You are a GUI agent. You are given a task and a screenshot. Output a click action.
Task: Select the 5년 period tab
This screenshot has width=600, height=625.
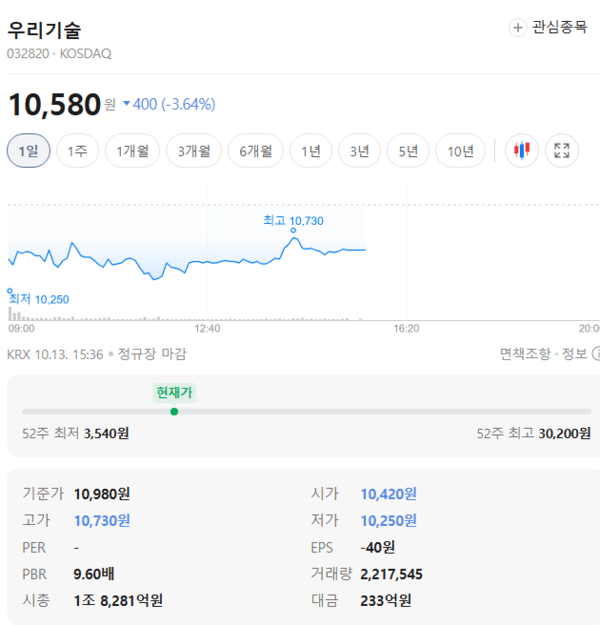point(408,151)
